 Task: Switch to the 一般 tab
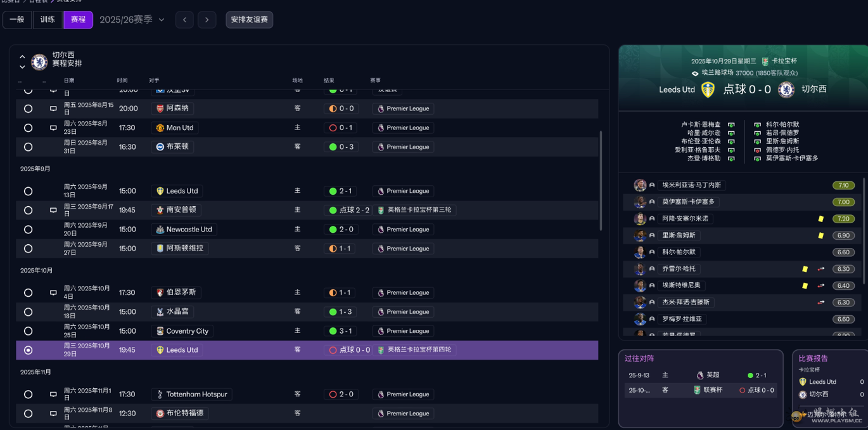[17, 20]
